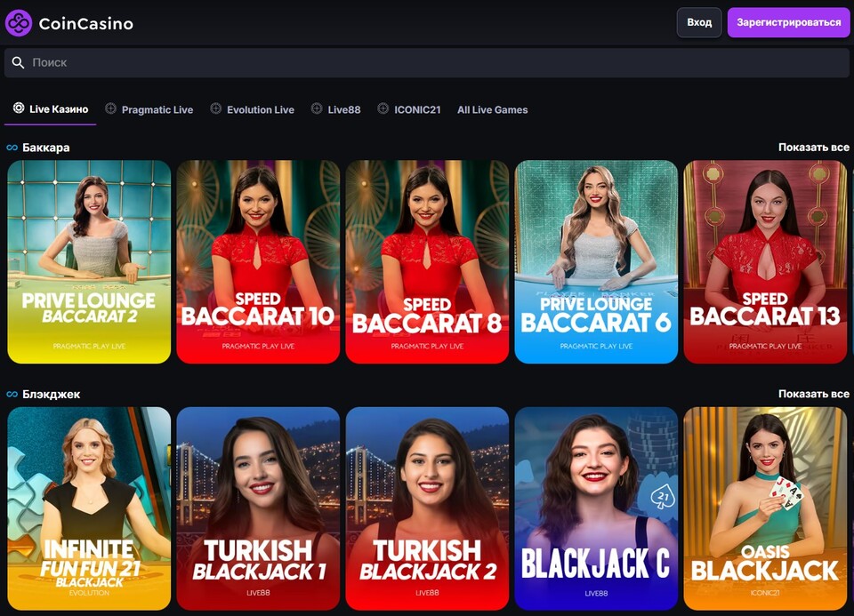The height and width of the screenshot is (616, 854).
Task: Click the Вход button
Action: point(699,22)
